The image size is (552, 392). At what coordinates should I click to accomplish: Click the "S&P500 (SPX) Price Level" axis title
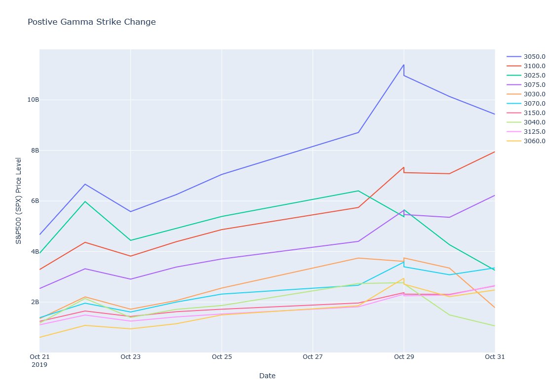click(19, 201)
